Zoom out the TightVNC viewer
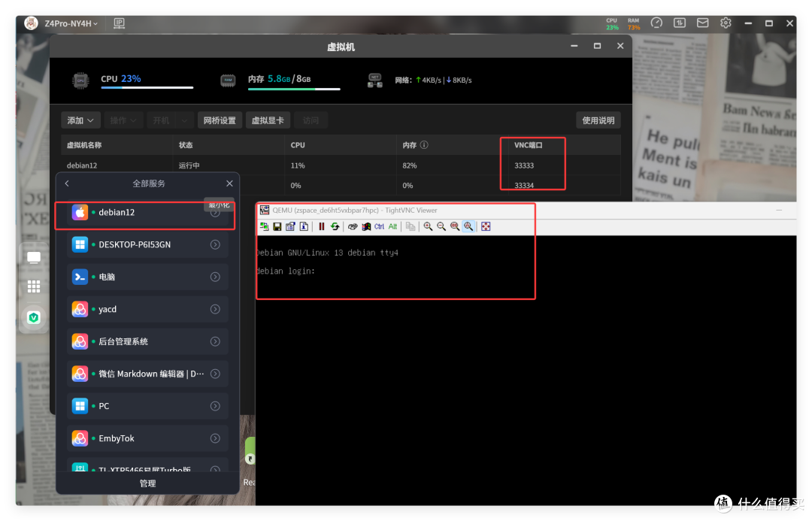The height and width of the screenshot is (521, 812). tap(441, 226)
